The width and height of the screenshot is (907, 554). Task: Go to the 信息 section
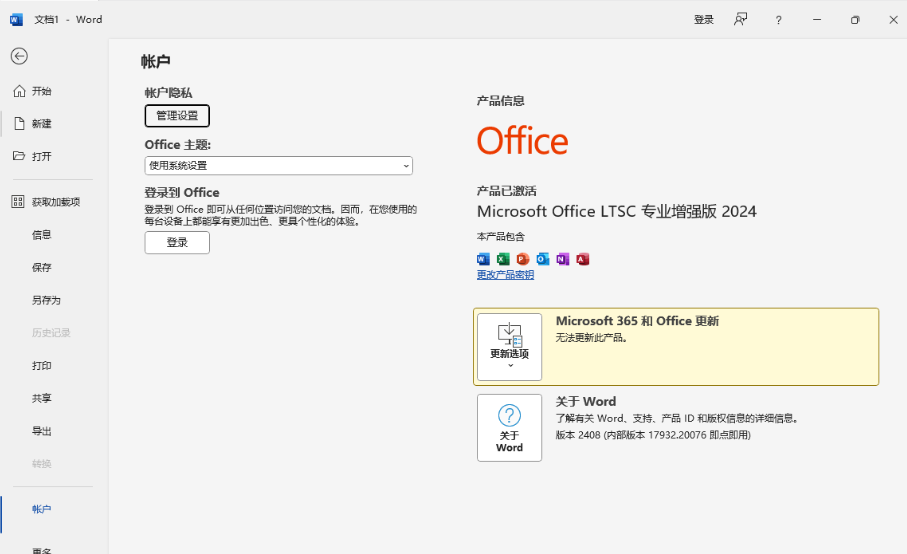point(42,235)
